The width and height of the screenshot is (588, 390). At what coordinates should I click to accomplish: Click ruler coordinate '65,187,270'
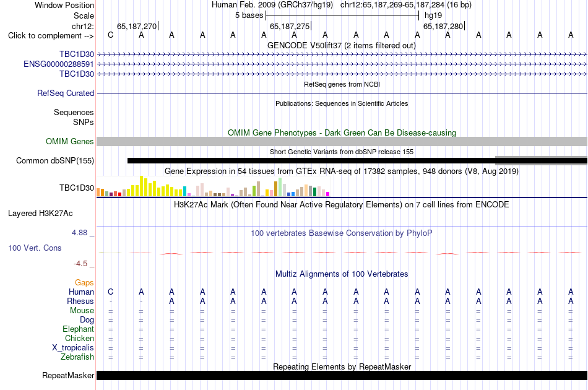(137, 26)
